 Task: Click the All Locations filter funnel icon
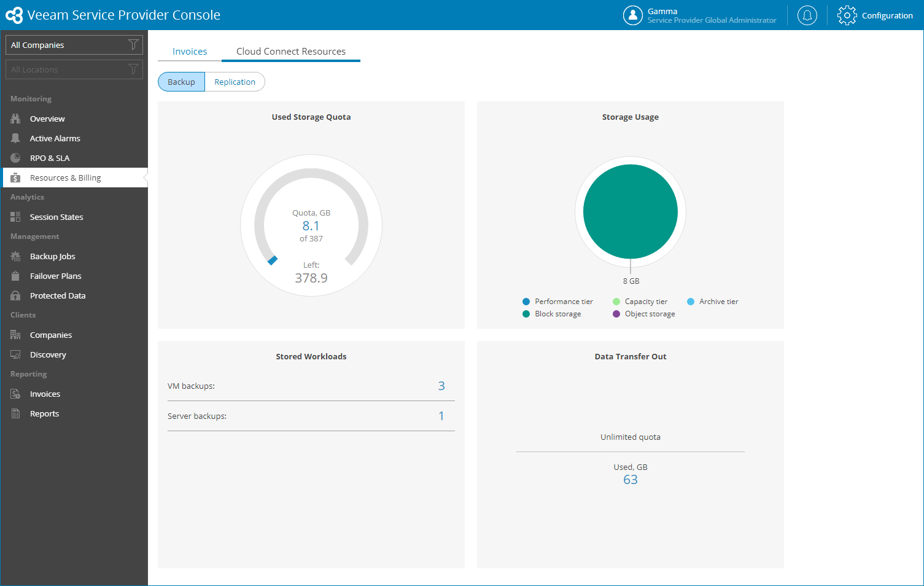(x=133, y=69)
